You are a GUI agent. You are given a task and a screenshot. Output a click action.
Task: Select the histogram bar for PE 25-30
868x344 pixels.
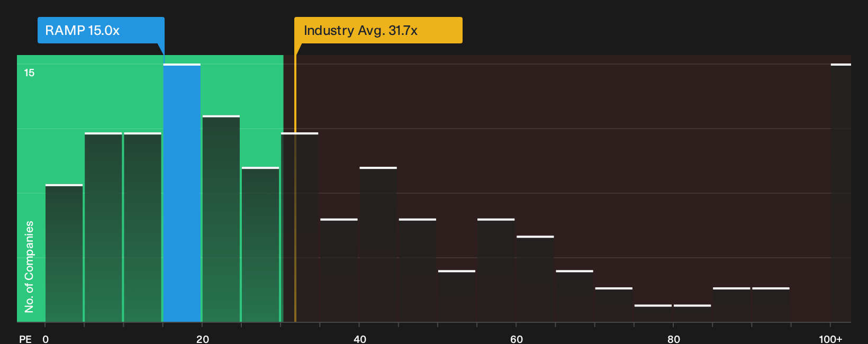(x=260, y=245)
